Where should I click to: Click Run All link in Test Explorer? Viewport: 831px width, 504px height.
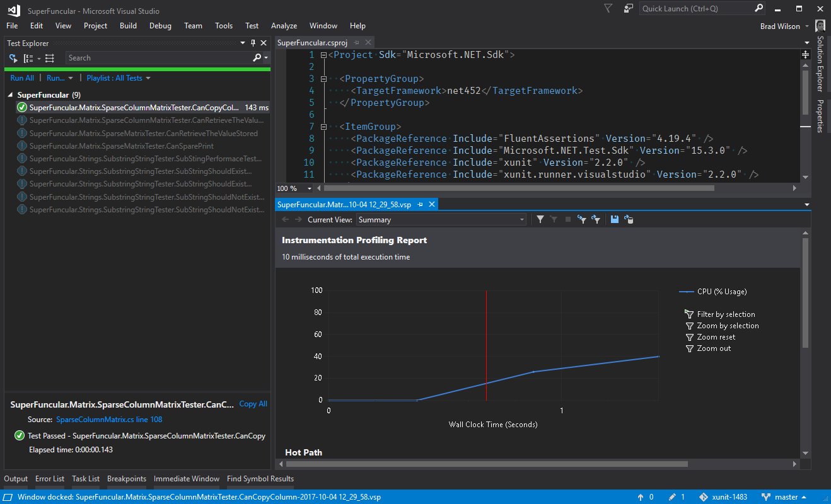pyautogui.click(x=22, y=78)
